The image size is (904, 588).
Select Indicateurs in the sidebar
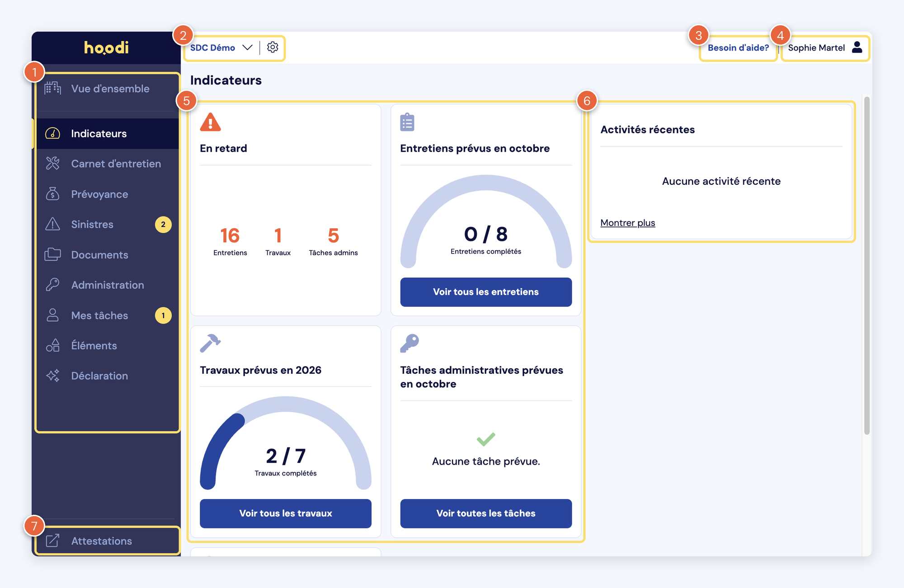point(108,133)
